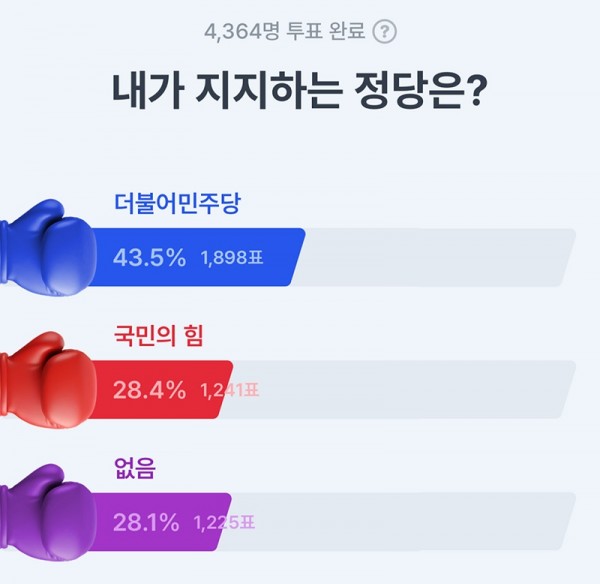Click the poll title 내가 지지하는 정당은?
Screen dimensions: 600x584
coord(299,92)
